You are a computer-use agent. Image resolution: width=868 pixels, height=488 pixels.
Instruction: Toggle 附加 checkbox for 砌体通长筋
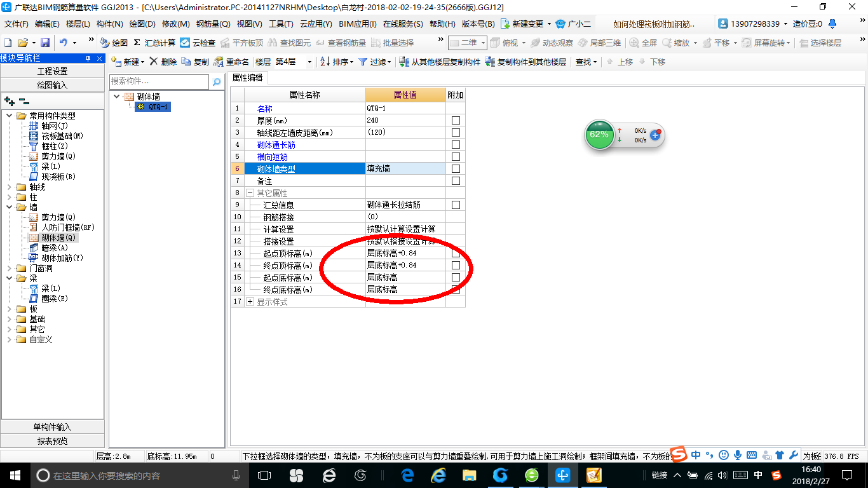pyautogui.click(x=455, y=145)
